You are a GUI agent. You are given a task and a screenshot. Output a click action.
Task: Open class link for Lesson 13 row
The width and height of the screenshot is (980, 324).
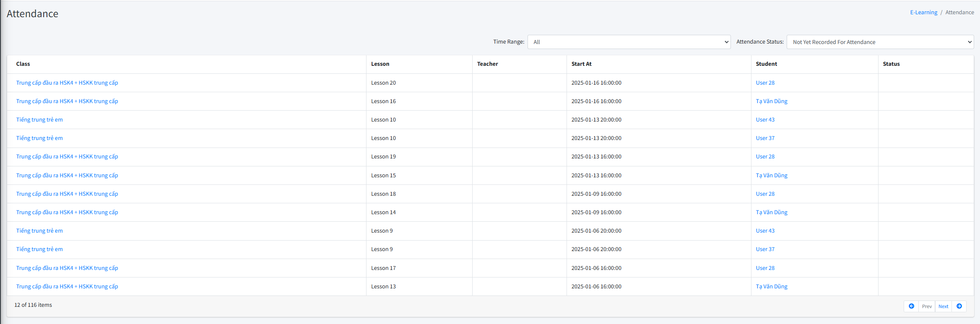67,287
